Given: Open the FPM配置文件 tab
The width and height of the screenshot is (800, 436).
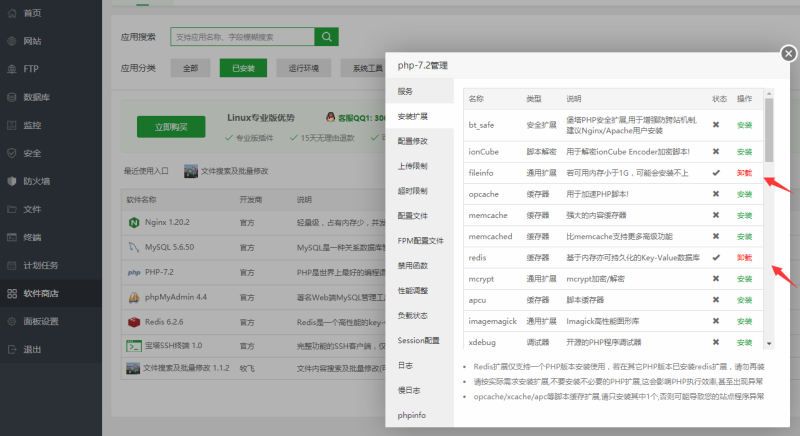Looking at the screenshot, I should pyautogui.click(x=419, y=241).
